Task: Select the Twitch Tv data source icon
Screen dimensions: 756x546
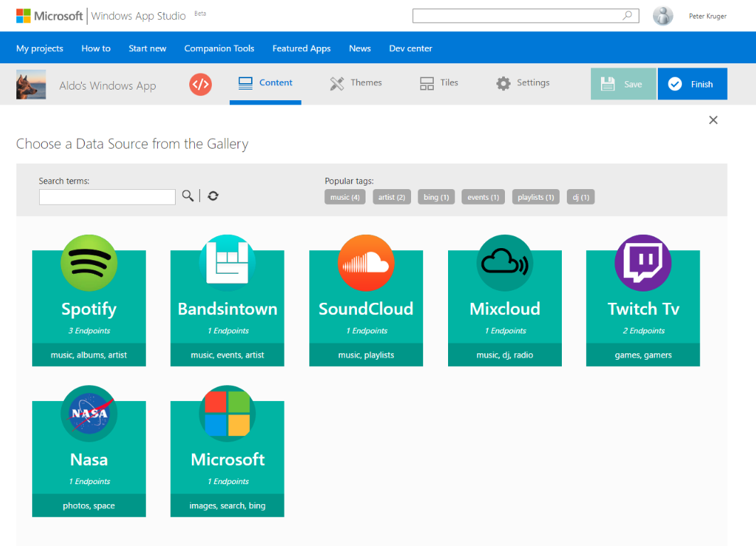Action: pyautogui.click(x=642, y=263)
